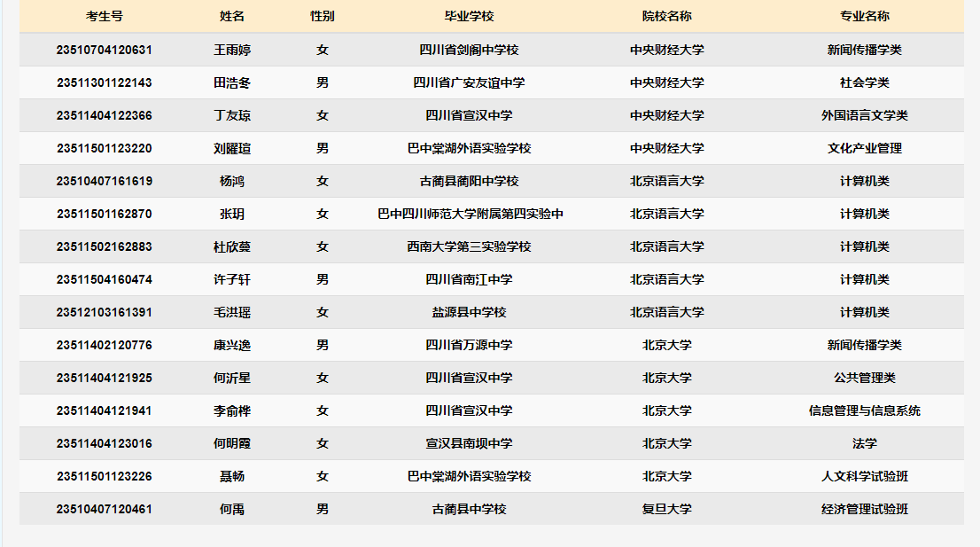Image resolution: width=980 pixels, height=547 pixels.
Task: Select exam number 23511404123016
Action: pyautogui.click(x=105, y=444)
